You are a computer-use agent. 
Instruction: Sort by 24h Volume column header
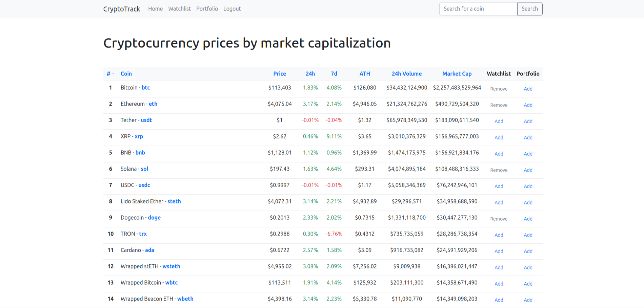tap(406, 73)
